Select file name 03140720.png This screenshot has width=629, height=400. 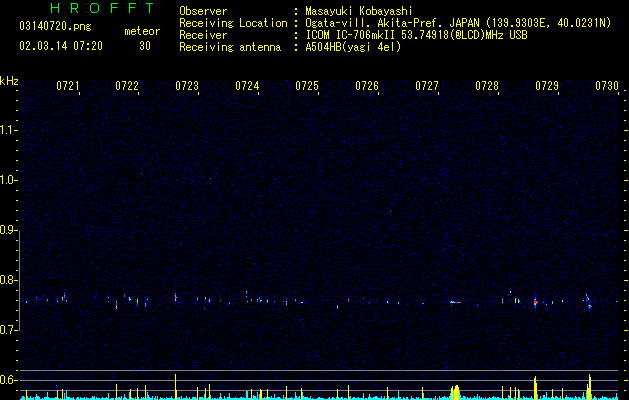(55, 27)
